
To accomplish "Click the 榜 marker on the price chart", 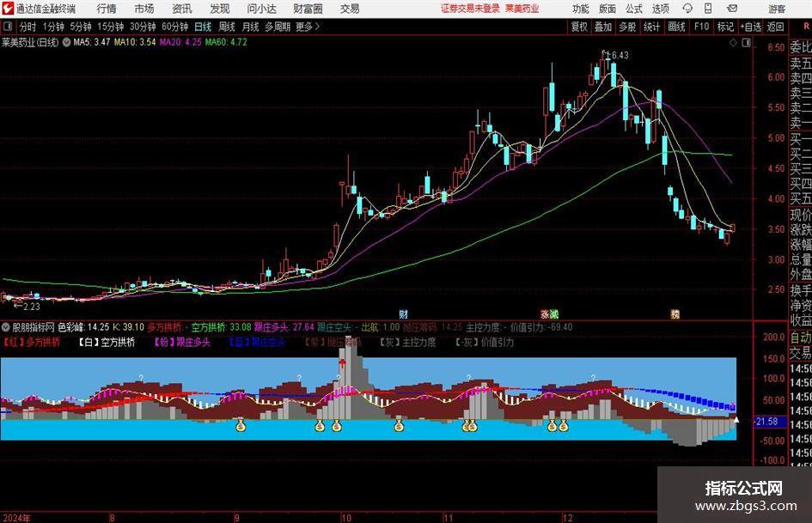I will point(675,313).
